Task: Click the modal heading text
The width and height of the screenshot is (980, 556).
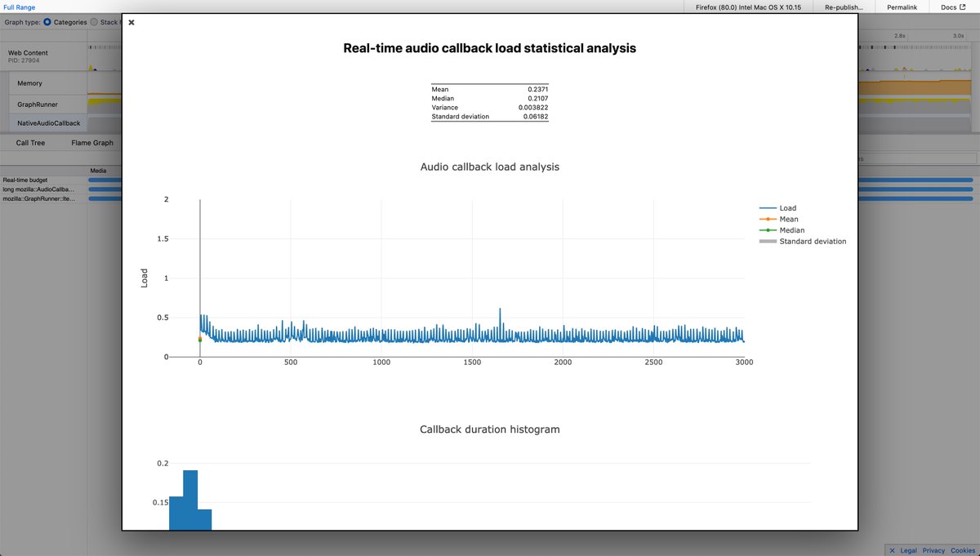Action: click(490, 48)
